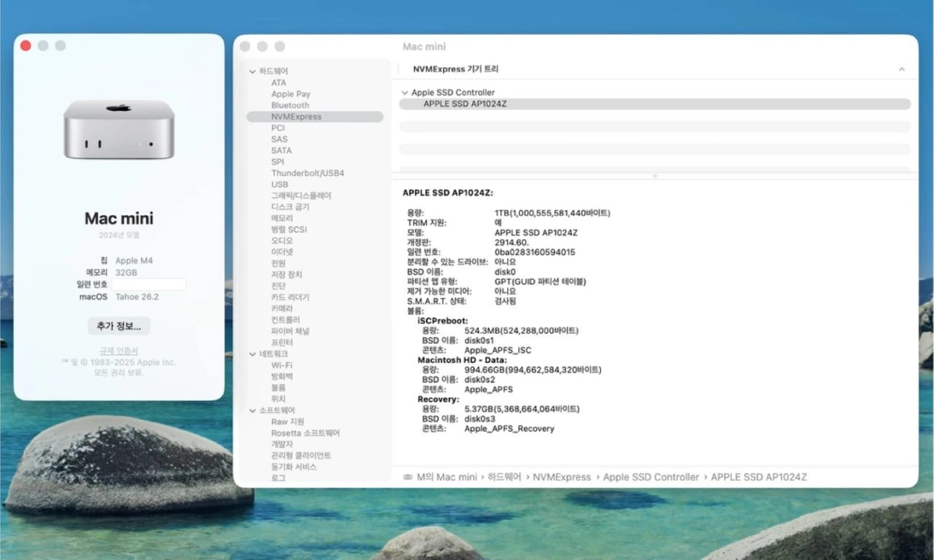Click the disk0s2 BSD name value
Viewport: 934px width, 560px height.
480,379
